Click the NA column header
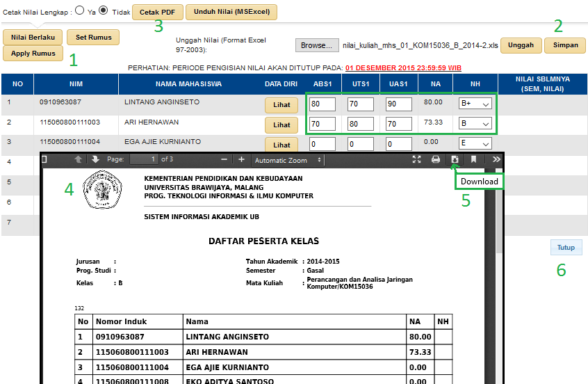The width and height of the screenshot is (588, 384). pyautogui.click(x=435, y=84)
